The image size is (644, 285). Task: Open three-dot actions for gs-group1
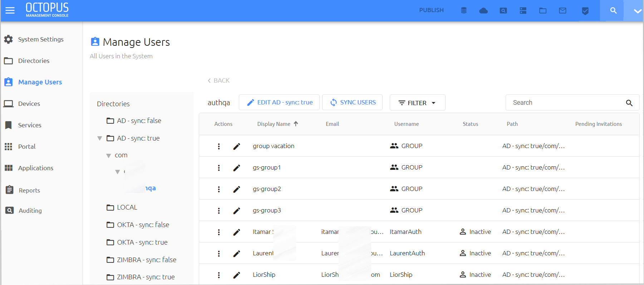[219, 168]
